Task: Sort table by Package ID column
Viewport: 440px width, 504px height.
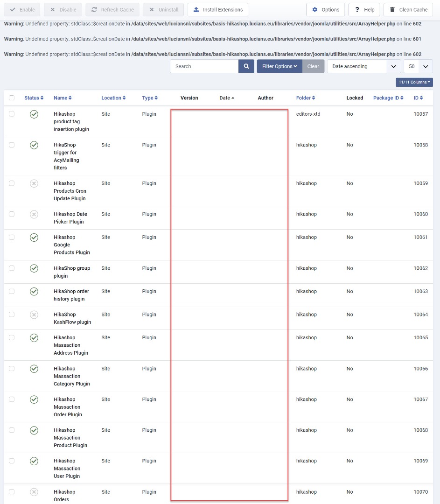Action: (388, 98)
